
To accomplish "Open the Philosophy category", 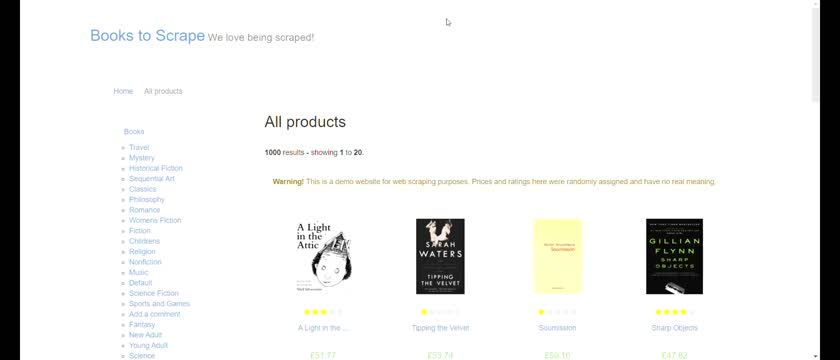I will pos(147,199).
